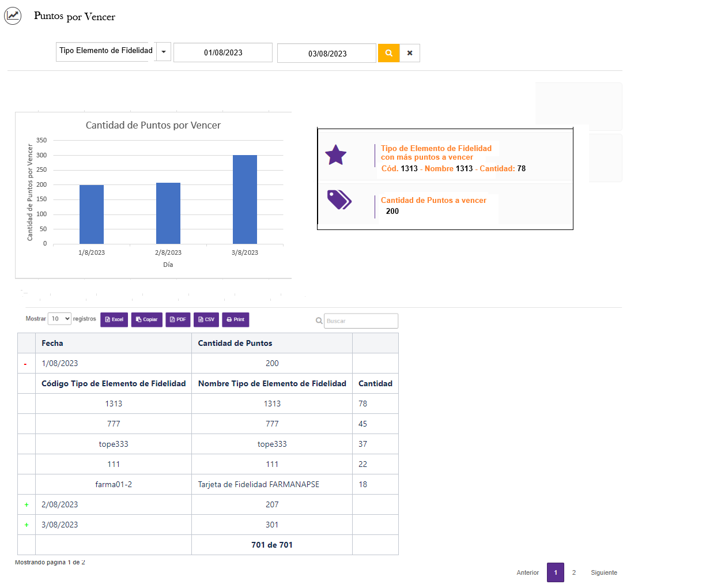Export the table as PDF
This screenshot has width=706, height=588.
(x=178, y=319)
